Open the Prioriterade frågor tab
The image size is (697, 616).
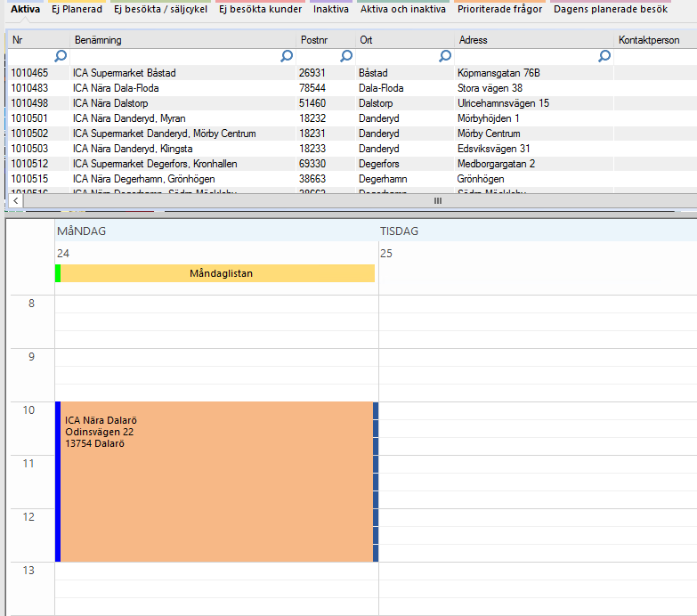point(499,9)
